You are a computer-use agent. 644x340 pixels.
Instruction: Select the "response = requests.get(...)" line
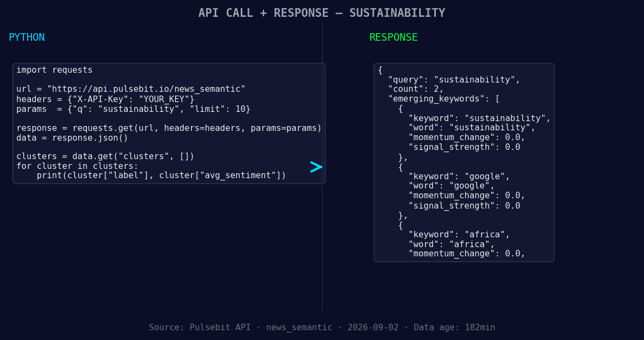click(x=169, y=128)
